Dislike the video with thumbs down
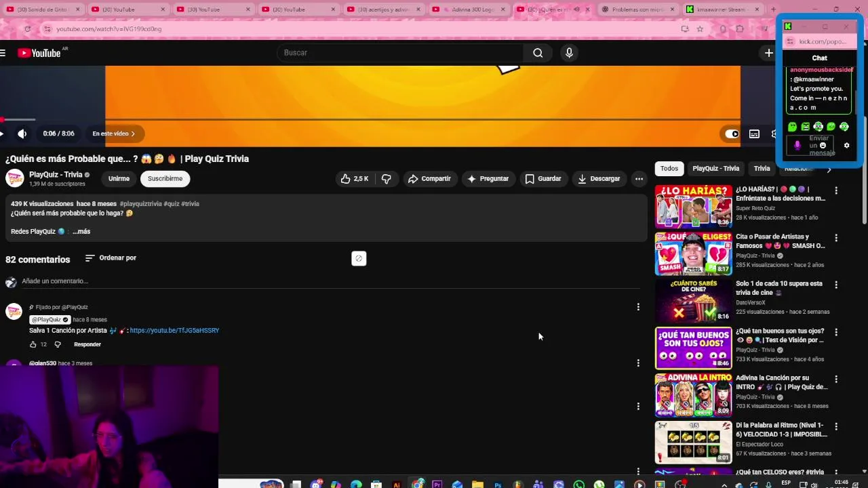 (387, 179)
